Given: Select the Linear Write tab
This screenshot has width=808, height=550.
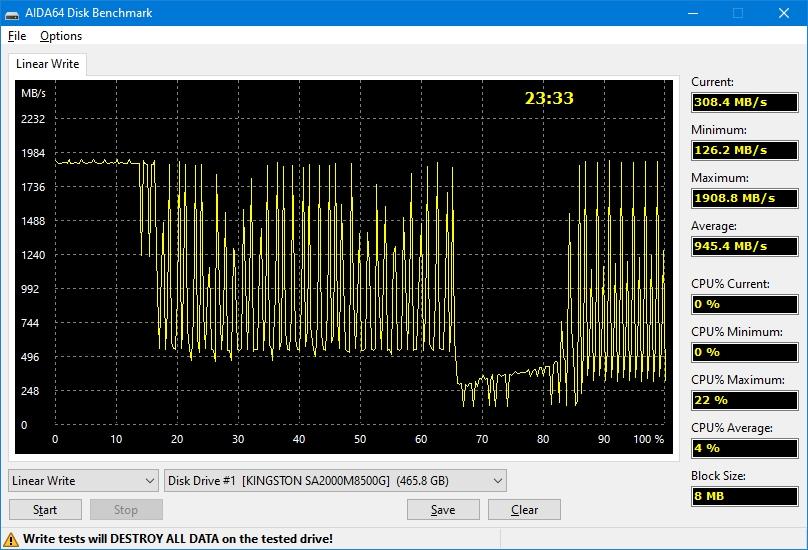Looking at the screenshot, I should [x=47, y=64].
